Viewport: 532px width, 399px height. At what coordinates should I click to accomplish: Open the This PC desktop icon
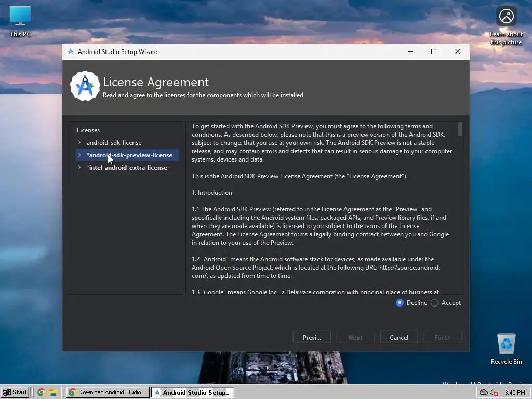click(20, 21)
